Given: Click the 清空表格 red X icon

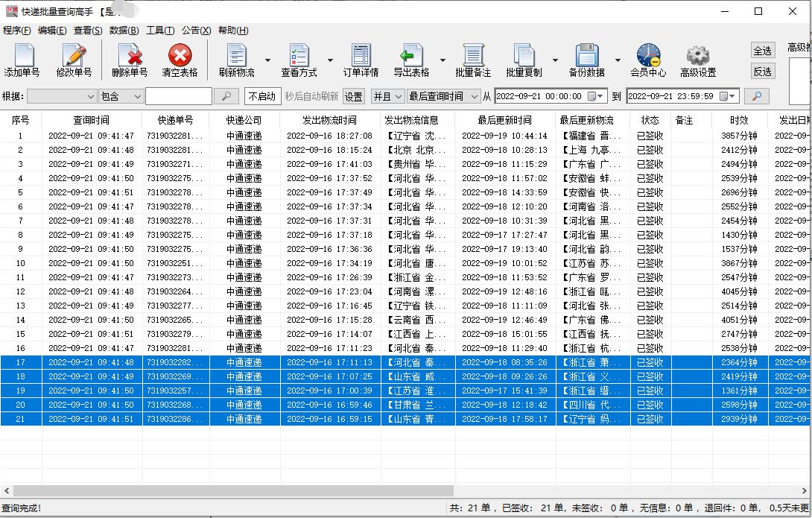Looking at the screenshot, I should (x=180, y=56).
